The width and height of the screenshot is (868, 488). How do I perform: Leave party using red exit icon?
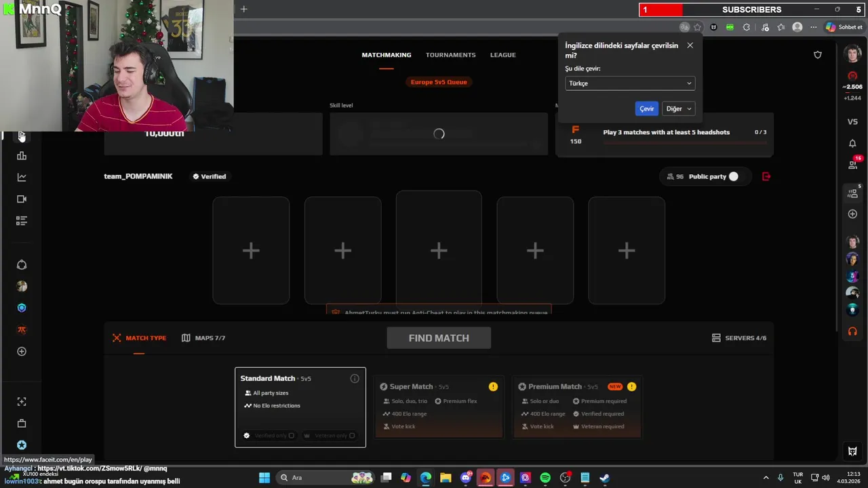pos(766,176)
